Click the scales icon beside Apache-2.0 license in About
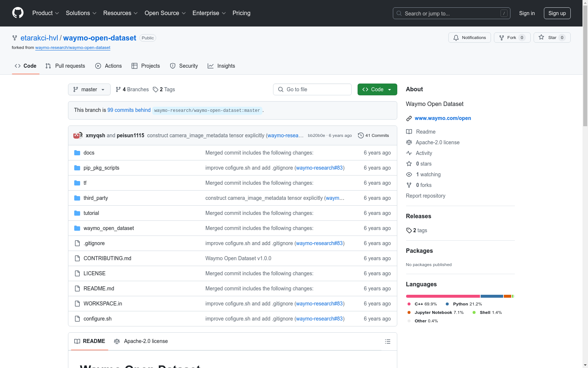The height and width of the screenshot is (368, 588). (x=409, y=142)
